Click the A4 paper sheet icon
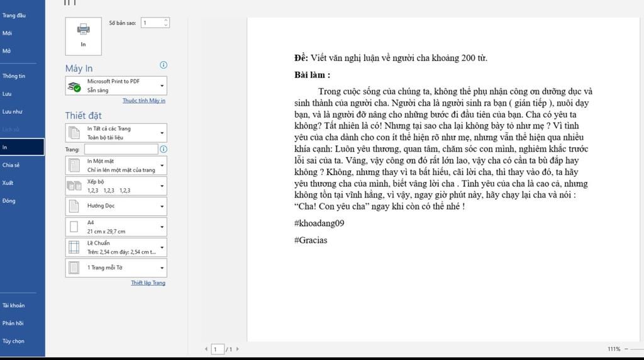 74,227
